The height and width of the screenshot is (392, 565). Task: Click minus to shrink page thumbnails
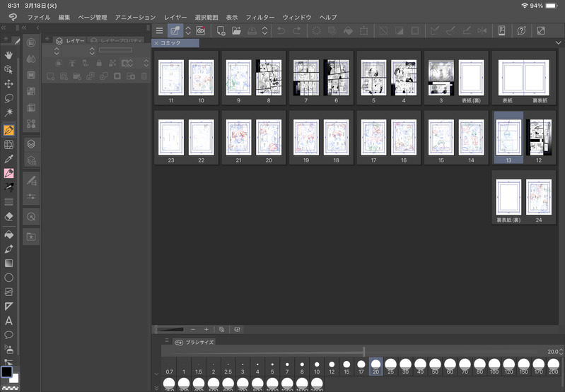pyautogui.click(x=193, y=329)
